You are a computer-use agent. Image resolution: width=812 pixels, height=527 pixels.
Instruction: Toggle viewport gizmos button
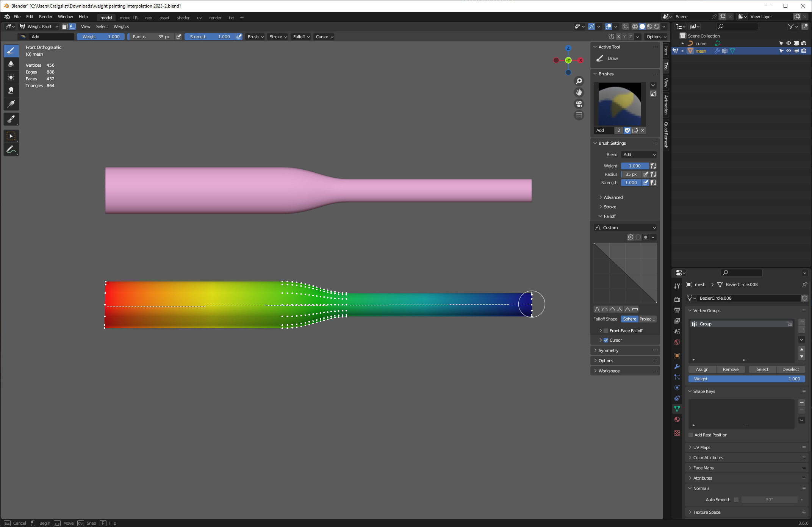591,27
